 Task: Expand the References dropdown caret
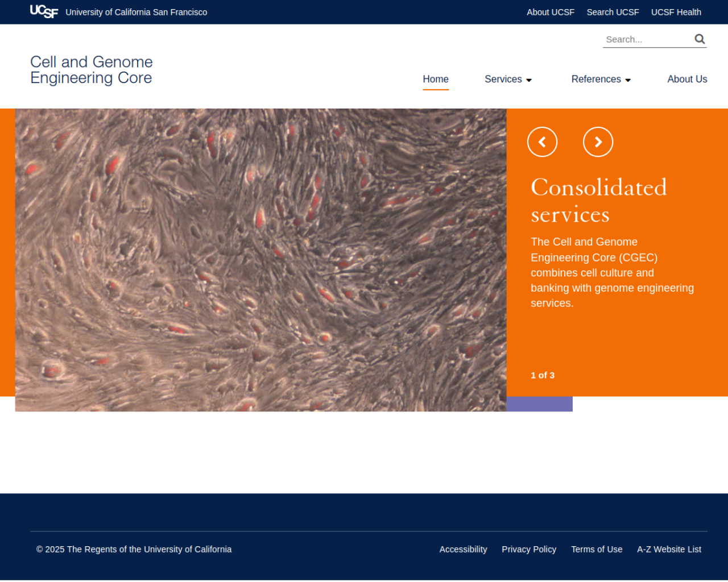628,80
